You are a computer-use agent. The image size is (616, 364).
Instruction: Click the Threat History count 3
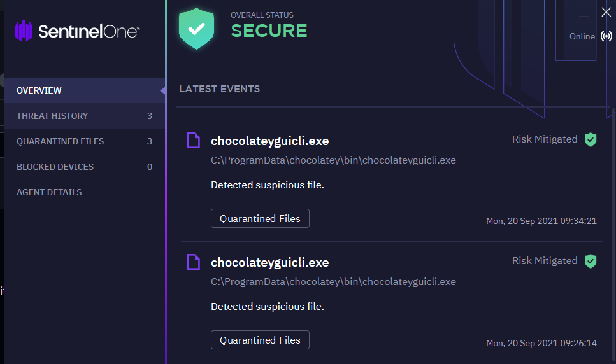tap(150, 116)
